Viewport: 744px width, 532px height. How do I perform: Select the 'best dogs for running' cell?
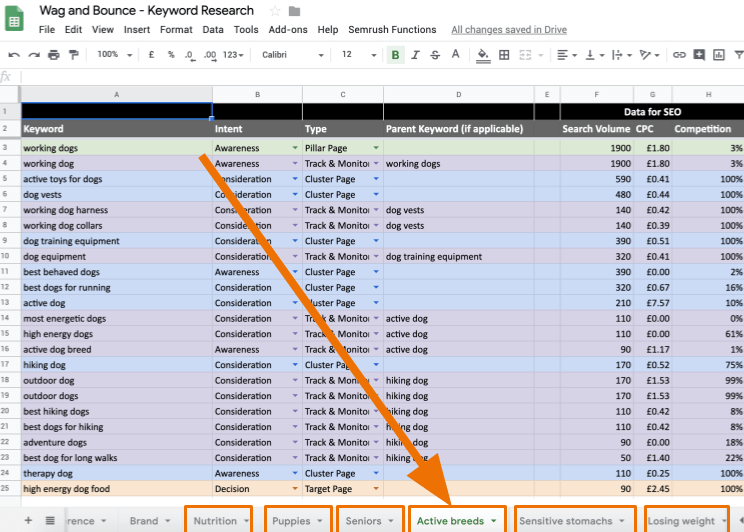(116, 288)
